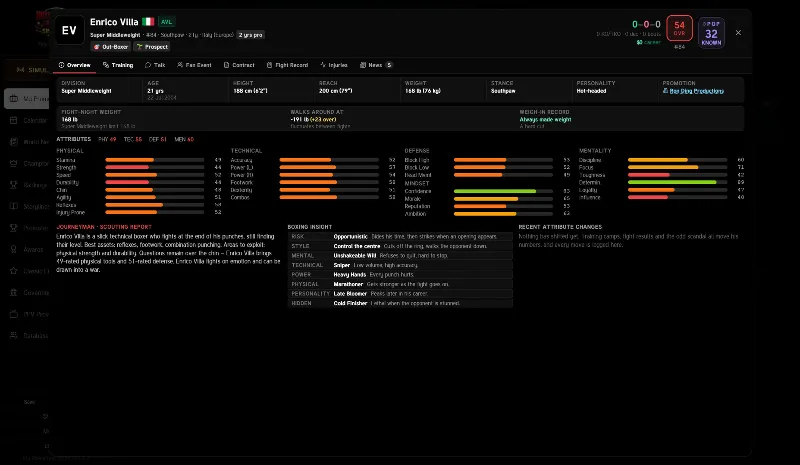The height and width of the screenshot is (465, 800).
Task: Click World News icon in background sidebar
Action: pyautogui.click(x=14, y=142)
